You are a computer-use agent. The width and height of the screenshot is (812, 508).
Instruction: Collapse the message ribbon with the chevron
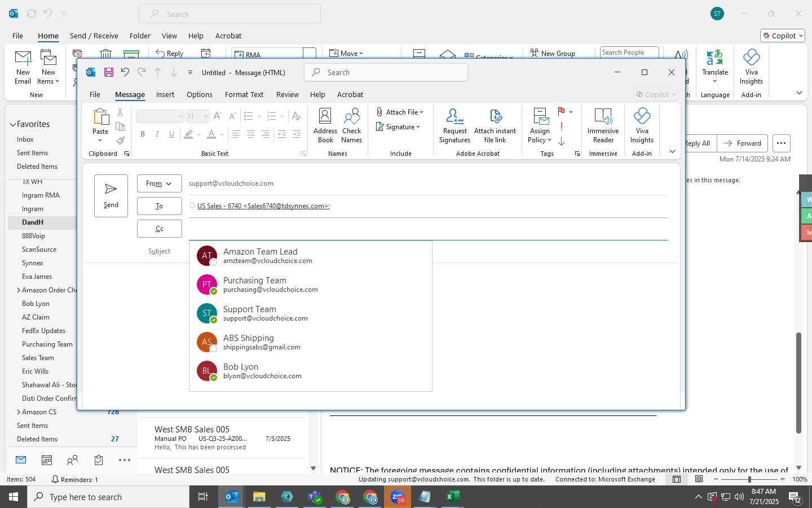coord(672,151)
